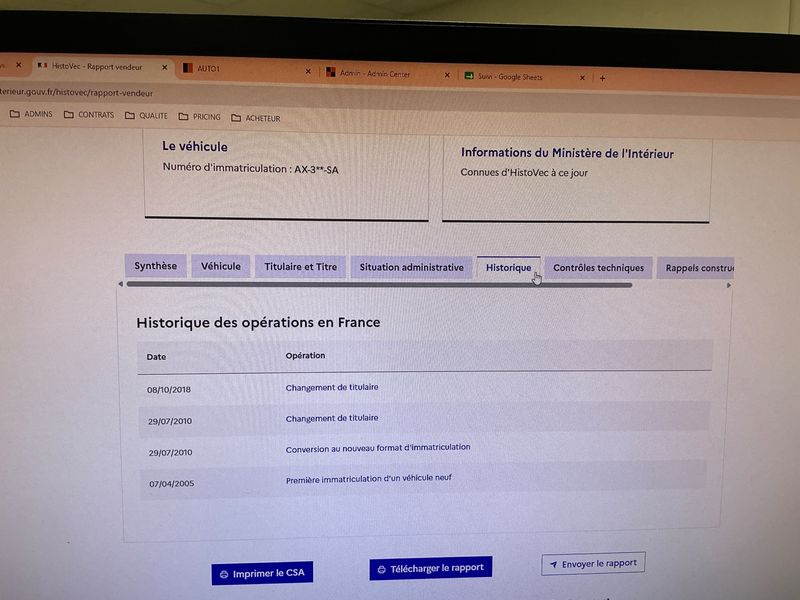Open the CONTRATS bookmarks folder
Screen dimensions: 800x600
pyautogui.click(x=89, y=115)
